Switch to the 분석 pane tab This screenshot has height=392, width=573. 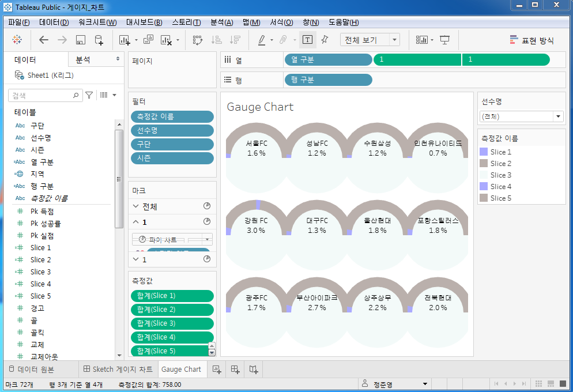coord(96,59)
